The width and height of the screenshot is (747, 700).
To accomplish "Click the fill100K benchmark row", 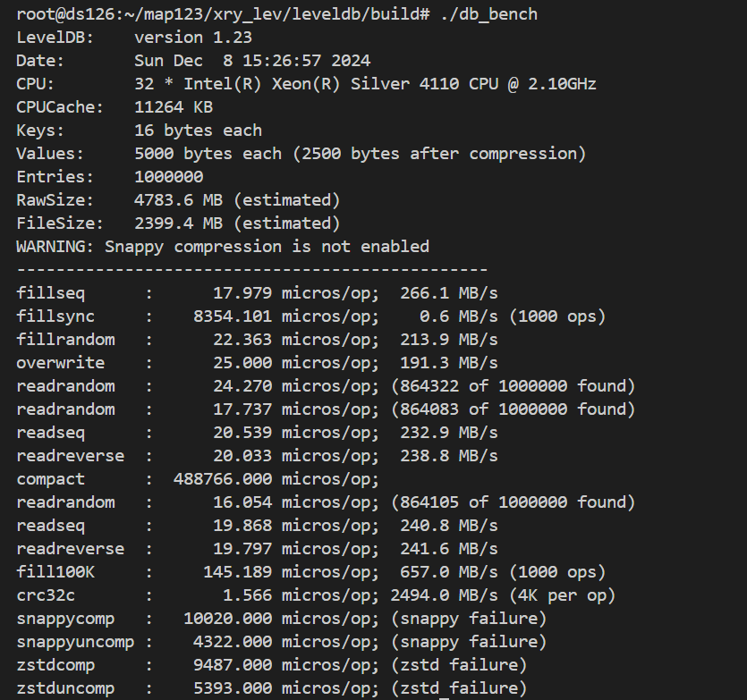I will (x=310, y=572).
